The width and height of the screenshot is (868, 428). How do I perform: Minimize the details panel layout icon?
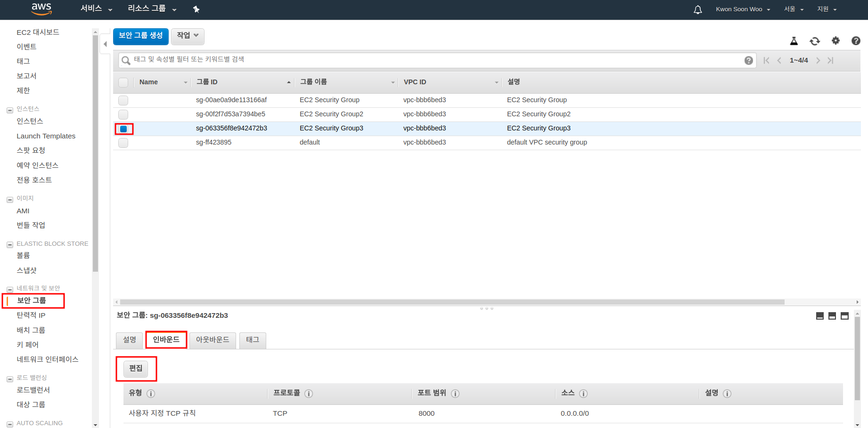820,316
